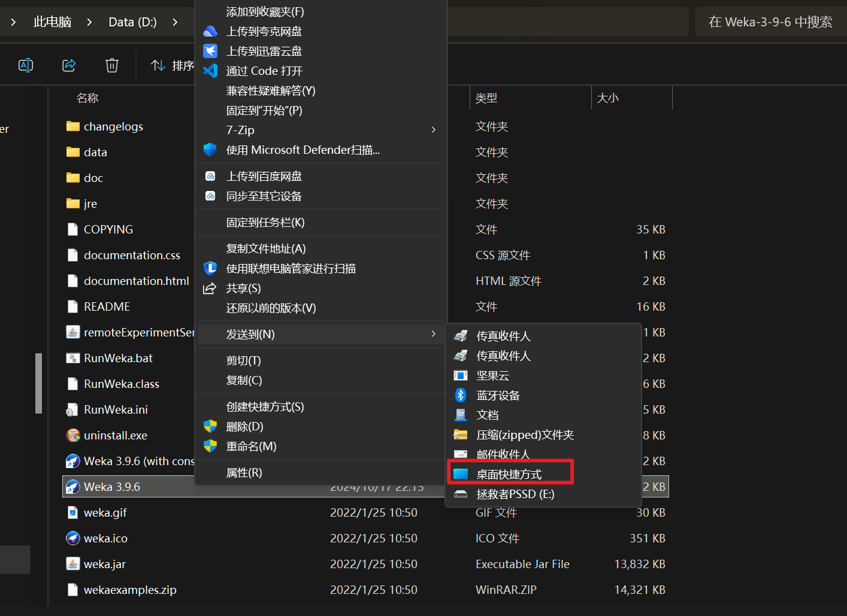The width and height of the screenshot is (847, 616).
Task: Sort by the 名称 column header
Action: click(x=87, y=98)
